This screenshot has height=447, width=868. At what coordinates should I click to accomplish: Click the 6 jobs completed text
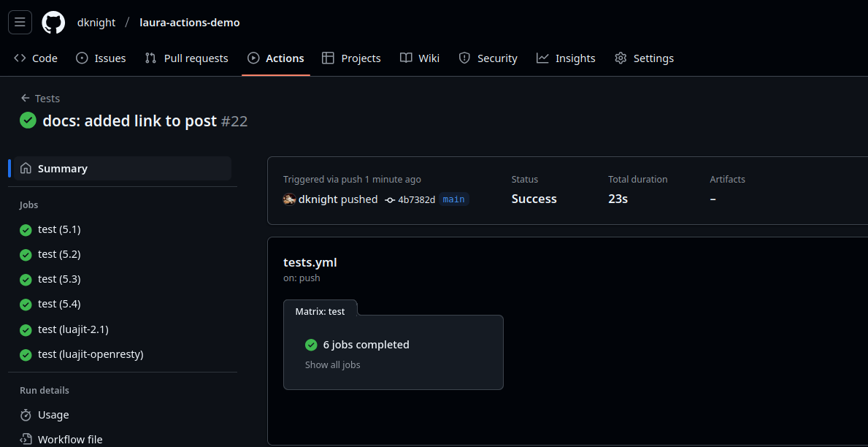click(366, 345)
